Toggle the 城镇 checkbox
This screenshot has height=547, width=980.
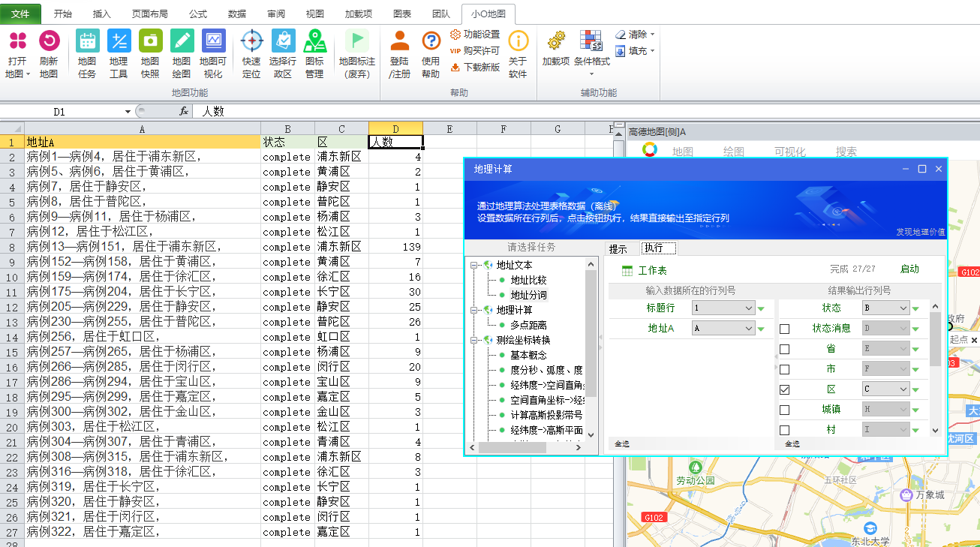pyautogui.click(x=784, y=410)
